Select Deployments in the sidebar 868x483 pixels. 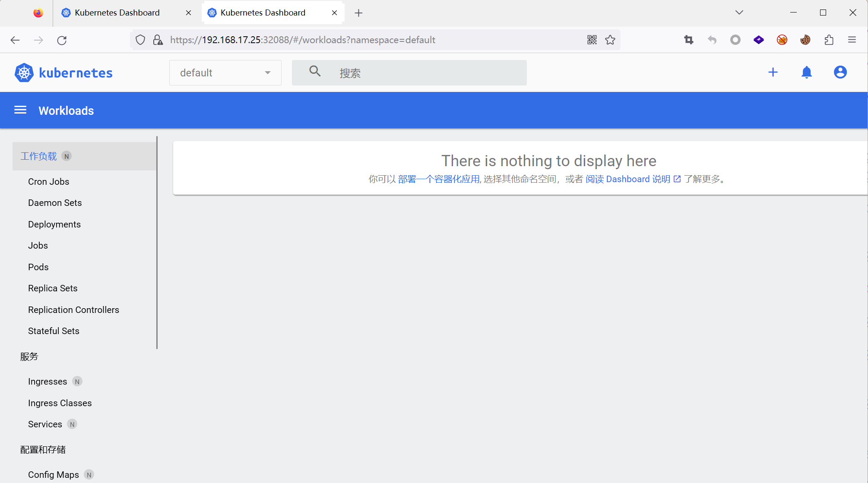click(x=54, y=224)
